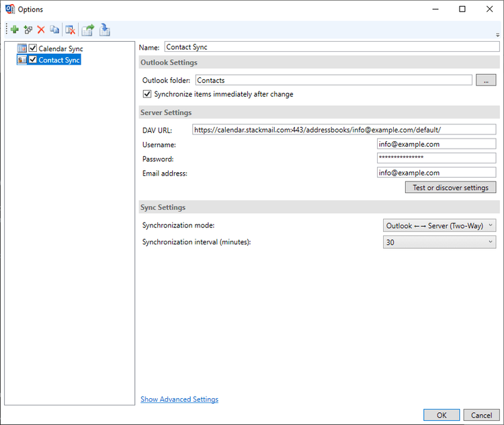Click the Username field
This screenshot has height=425, width=504.
pyautogui.click(x=437, y=144)
